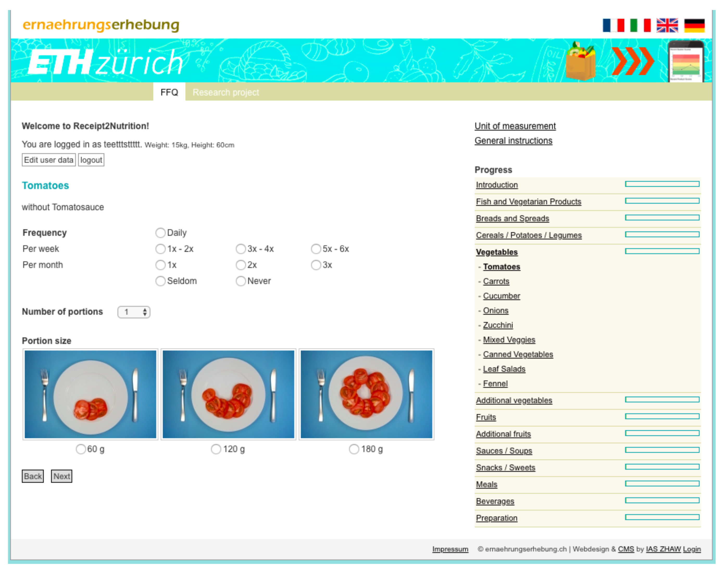Select 2x per month option
This screenshot has width=728, height=570.
[x=241, y=265]
